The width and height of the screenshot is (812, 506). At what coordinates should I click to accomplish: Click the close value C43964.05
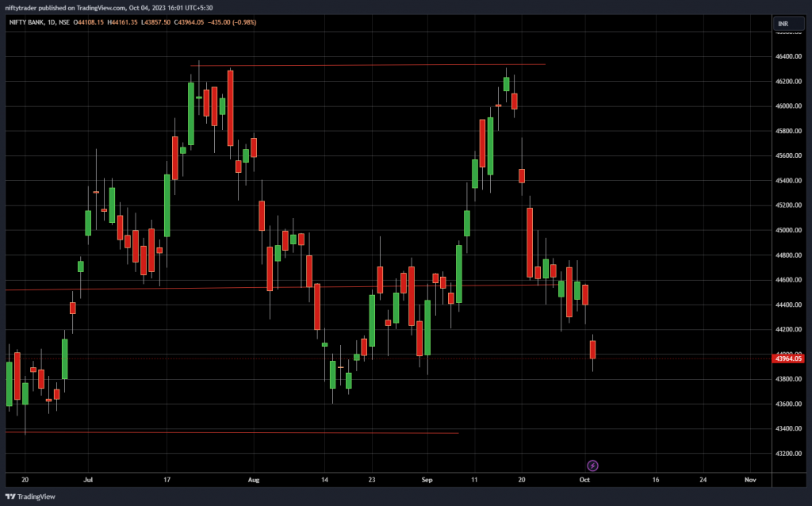pos(189,22)
